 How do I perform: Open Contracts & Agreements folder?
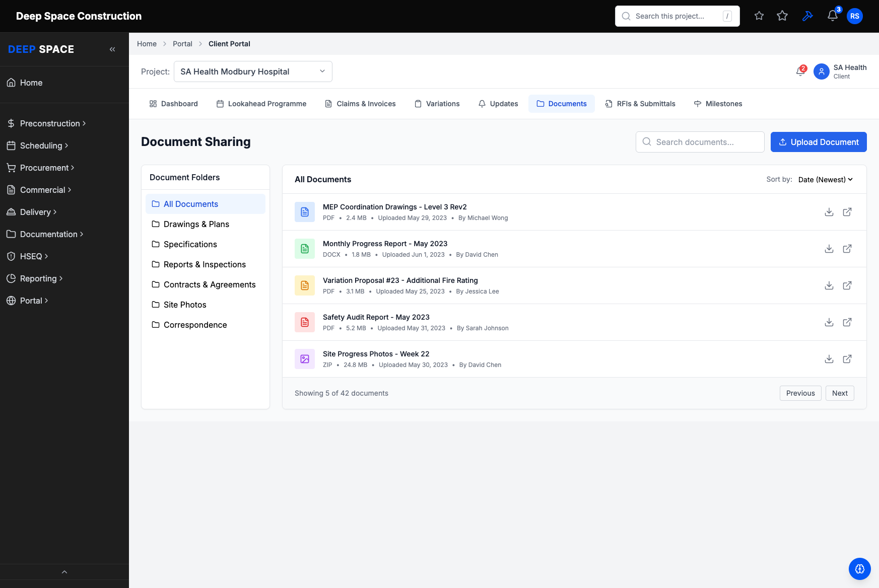click(206, 284)
